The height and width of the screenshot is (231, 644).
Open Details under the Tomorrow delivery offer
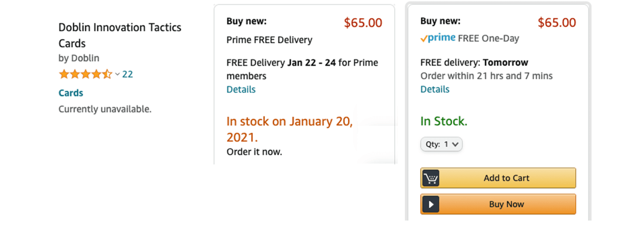click(x=435, y=90)
